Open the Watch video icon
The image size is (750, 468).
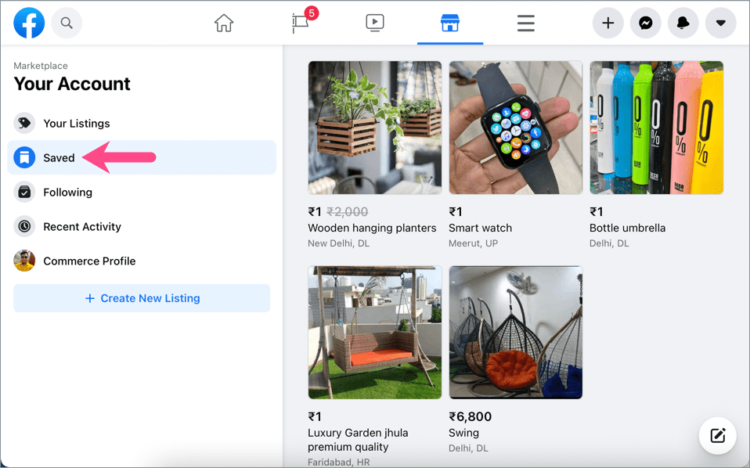375,22
